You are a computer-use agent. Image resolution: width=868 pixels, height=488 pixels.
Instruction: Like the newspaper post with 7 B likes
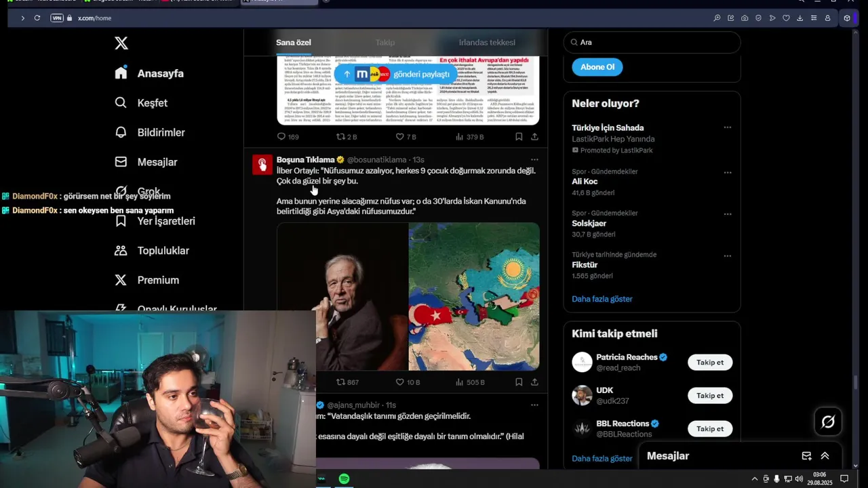(x=406, y=136)
